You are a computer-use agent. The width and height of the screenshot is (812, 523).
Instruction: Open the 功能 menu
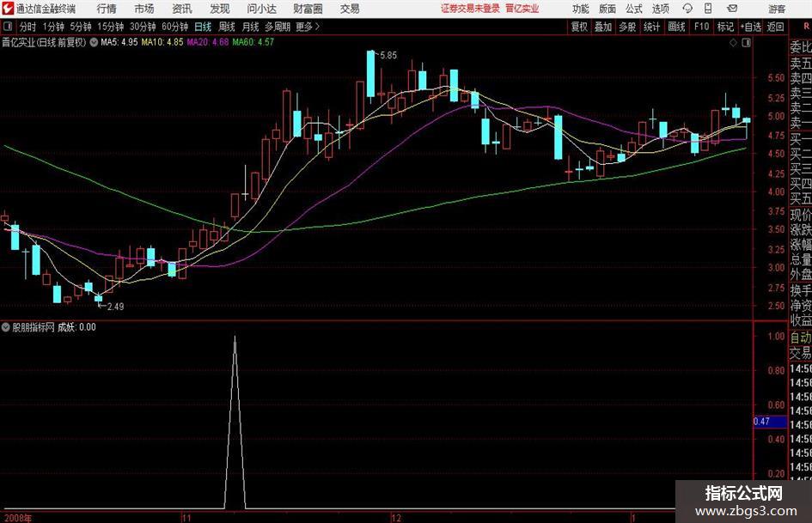coord(581,9)
